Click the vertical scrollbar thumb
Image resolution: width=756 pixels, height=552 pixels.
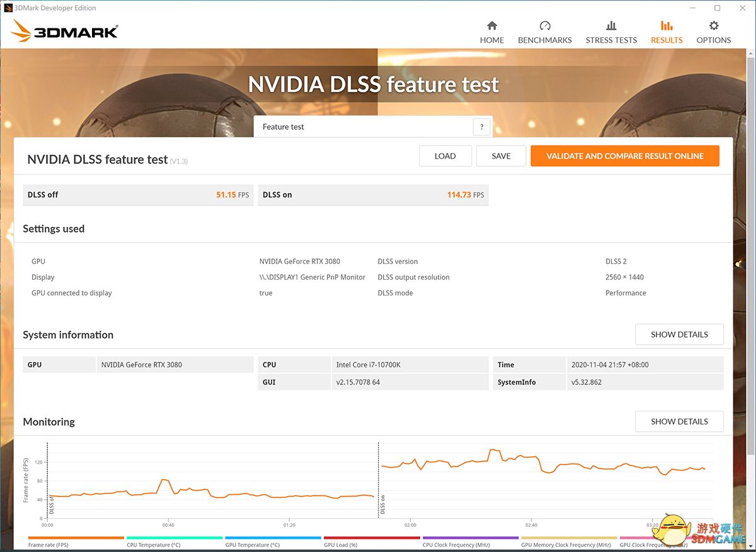[x=750, y=256]
